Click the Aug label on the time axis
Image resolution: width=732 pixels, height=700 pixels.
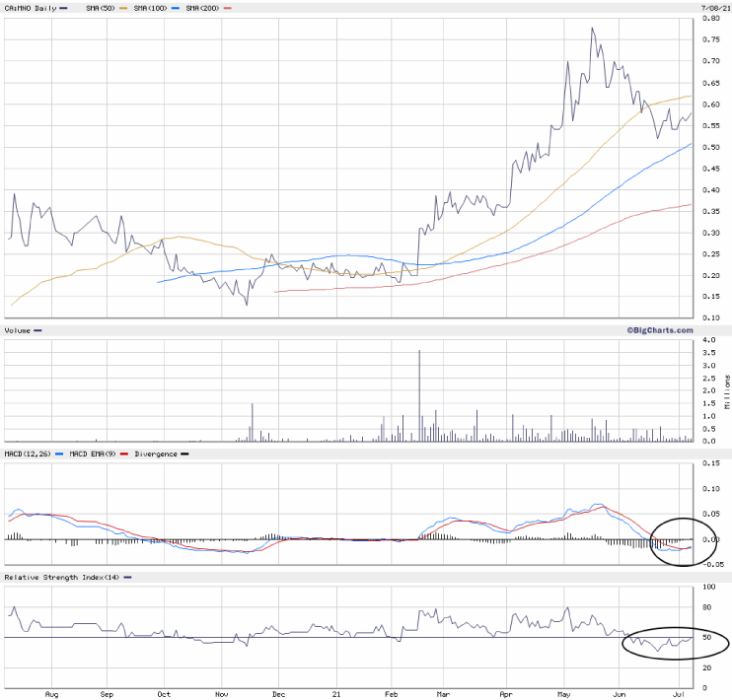pyautogui.click(x=51, y=693)
